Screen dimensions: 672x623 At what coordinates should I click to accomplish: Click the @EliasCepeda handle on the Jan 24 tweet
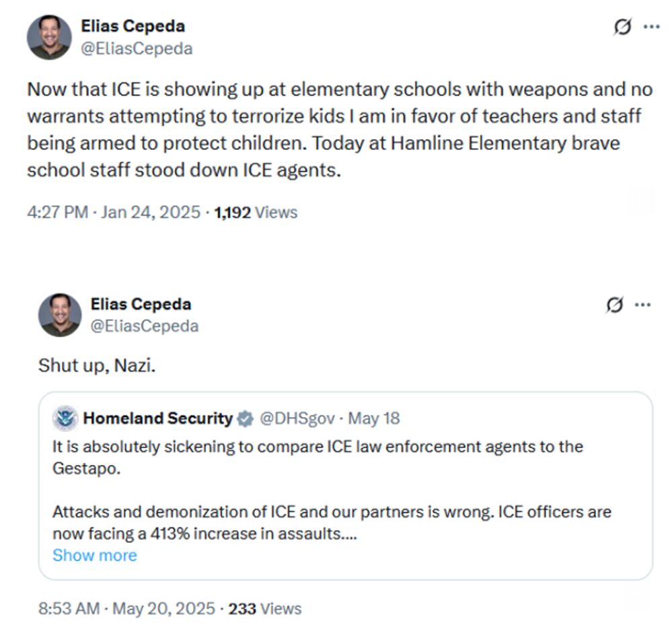[137, 48]
